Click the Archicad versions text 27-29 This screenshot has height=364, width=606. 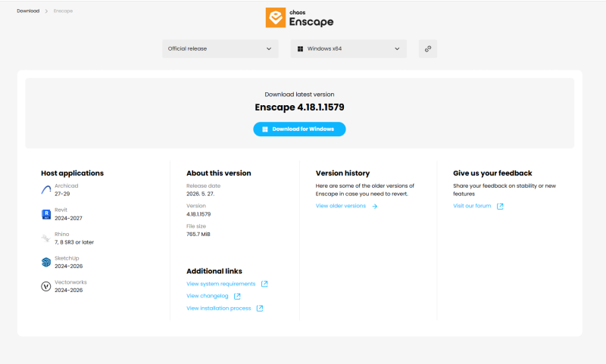tap(62, 194)
